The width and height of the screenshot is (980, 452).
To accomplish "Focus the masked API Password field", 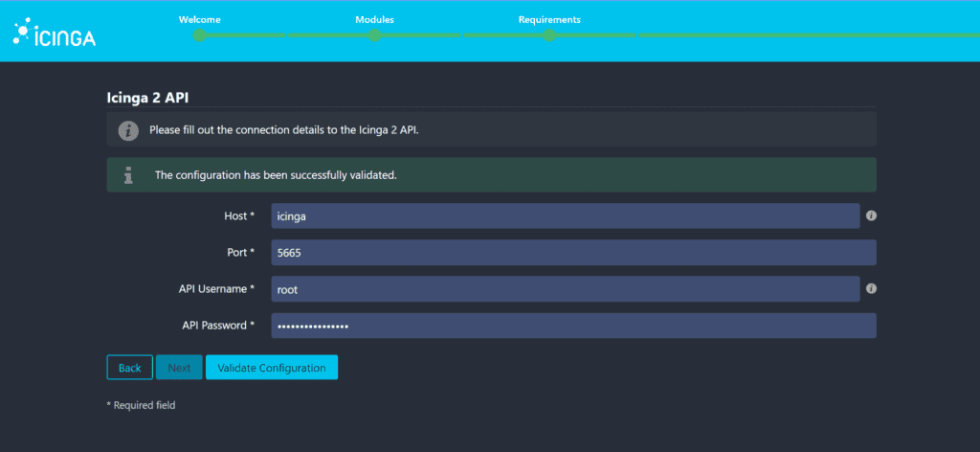I will pyautogui.click(x=572, y=326).
